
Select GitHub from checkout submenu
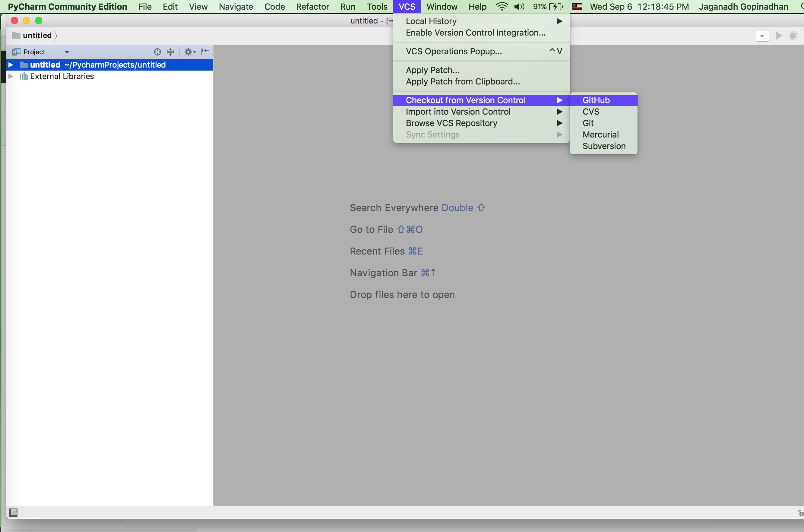[596, 100]
